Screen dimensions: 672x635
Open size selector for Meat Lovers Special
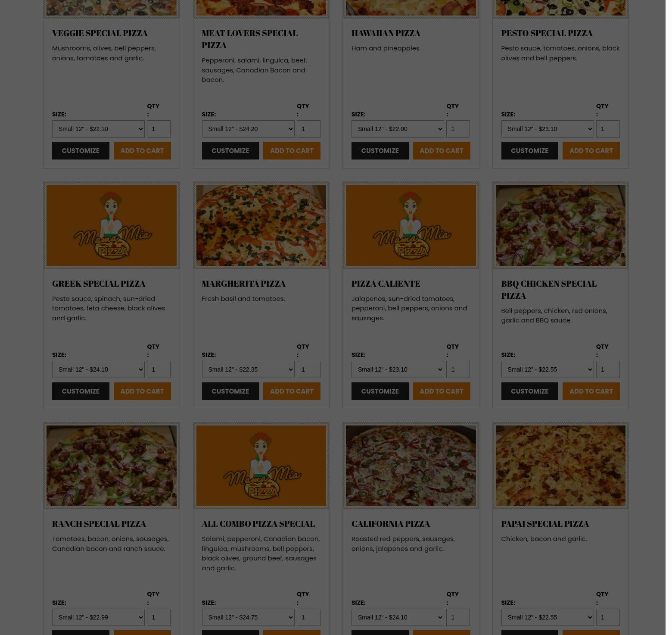tap(248, 129)
